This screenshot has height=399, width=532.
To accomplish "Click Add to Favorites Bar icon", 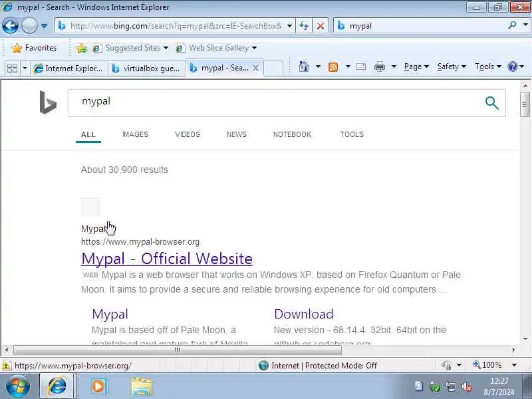I will point(81,49).
